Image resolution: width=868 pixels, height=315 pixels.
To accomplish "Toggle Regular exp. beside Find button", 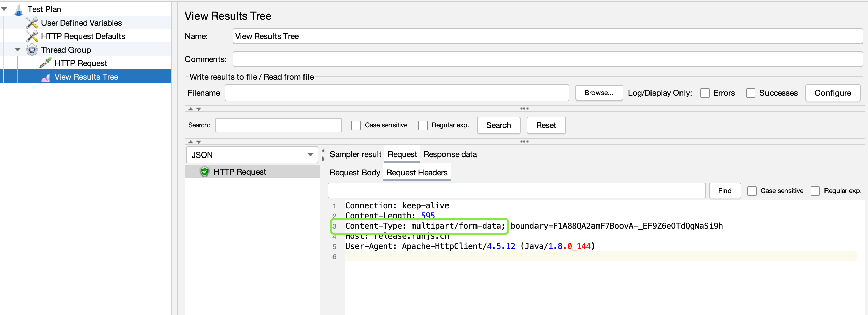I will (815, 191).
